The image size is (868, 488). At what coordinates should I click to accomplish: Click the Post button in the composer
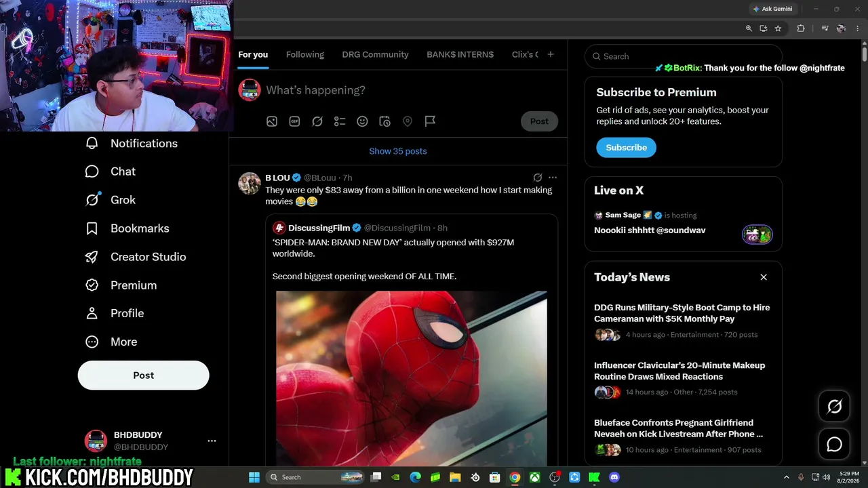pos(539,121)
